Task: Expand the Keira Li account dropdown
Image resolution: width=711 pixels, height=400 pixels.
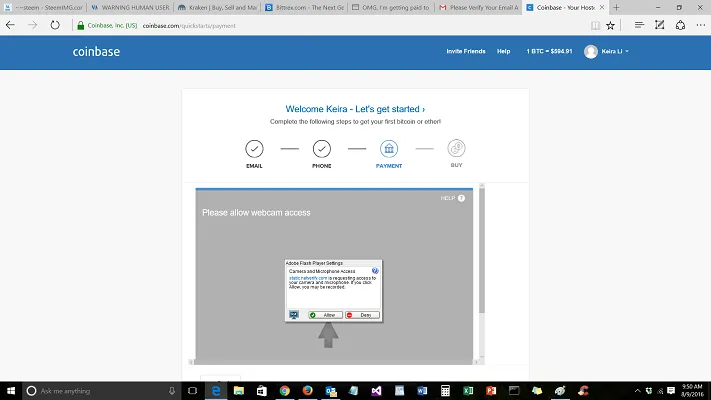Action: click(x=615, y=51)
